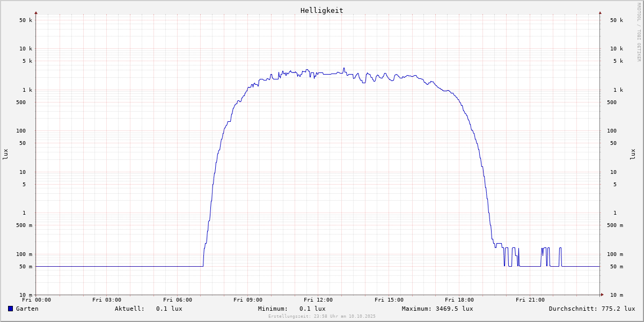
Task: Click the blue Garten legend color square
Action: (10, 309)
